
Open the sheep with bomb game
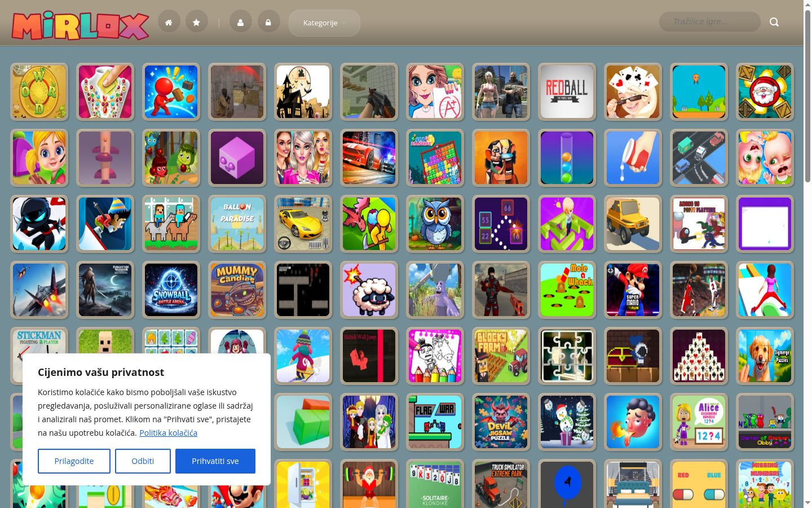369,290
